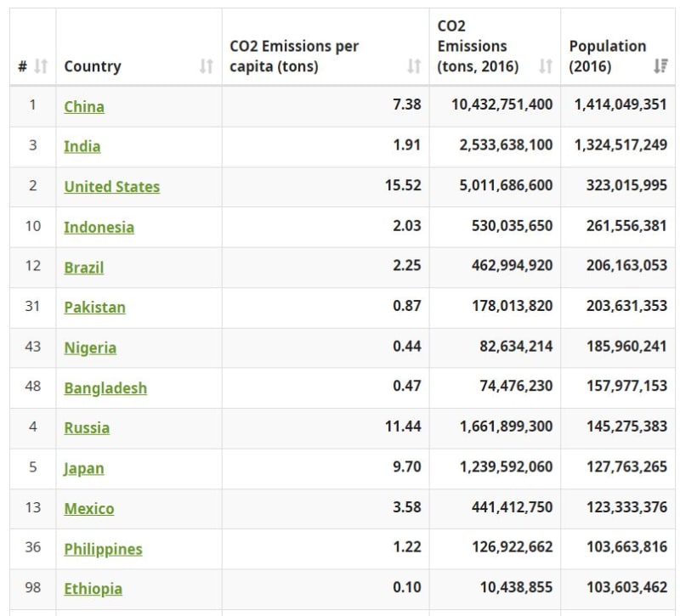The width and height of the screenshot is (680, 616).
Task: Sort by rank number column icon
Action: pos(41,66)
